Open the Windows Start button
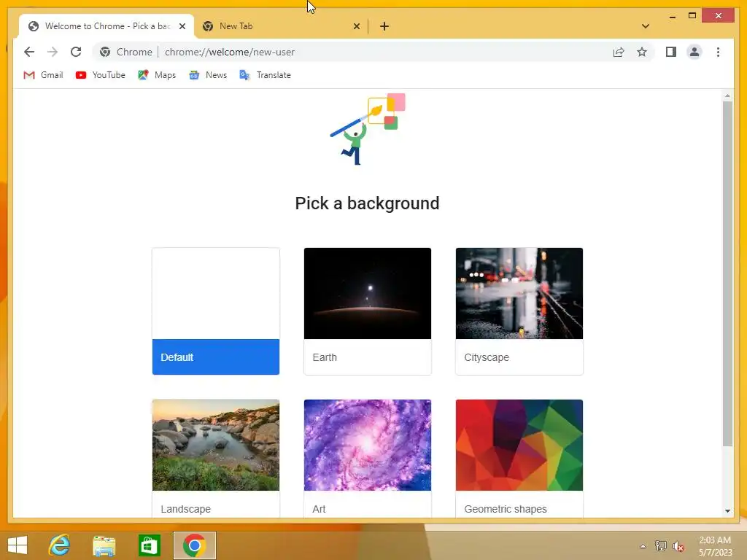 [x=18, y=545]
